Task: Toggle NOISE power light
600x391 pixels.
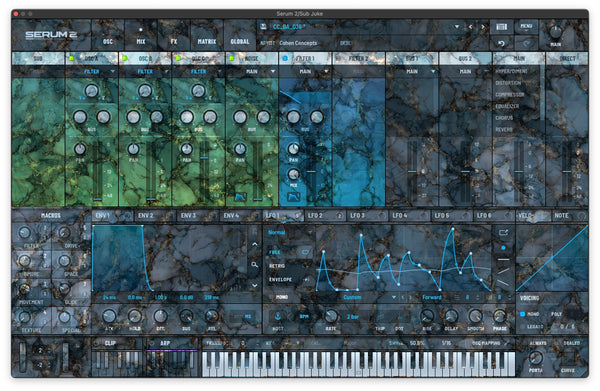Action: coord(231,59)
